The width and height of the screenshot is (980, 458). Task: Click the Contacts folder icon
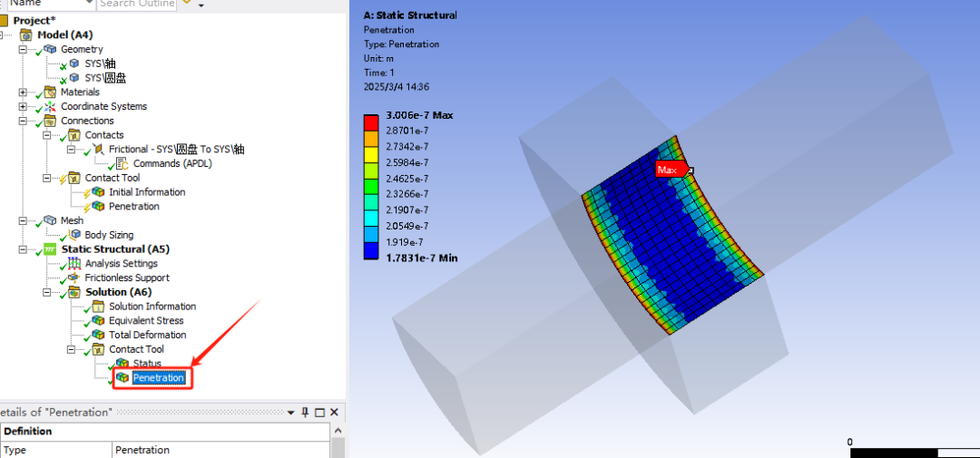[74, 135]
